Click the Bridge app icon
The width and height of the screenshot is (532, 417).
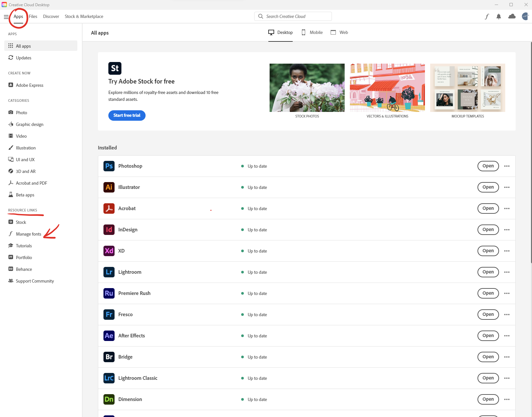(109, 357)
